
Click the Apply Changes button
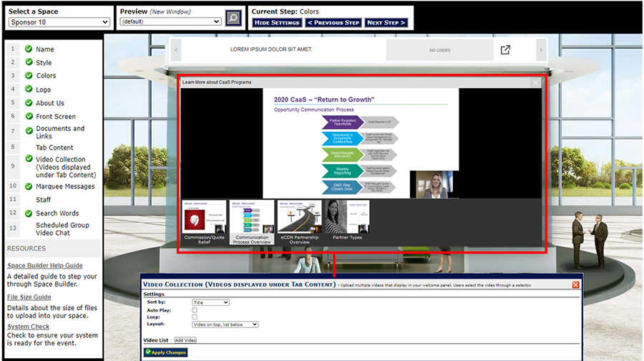(165, 352)
